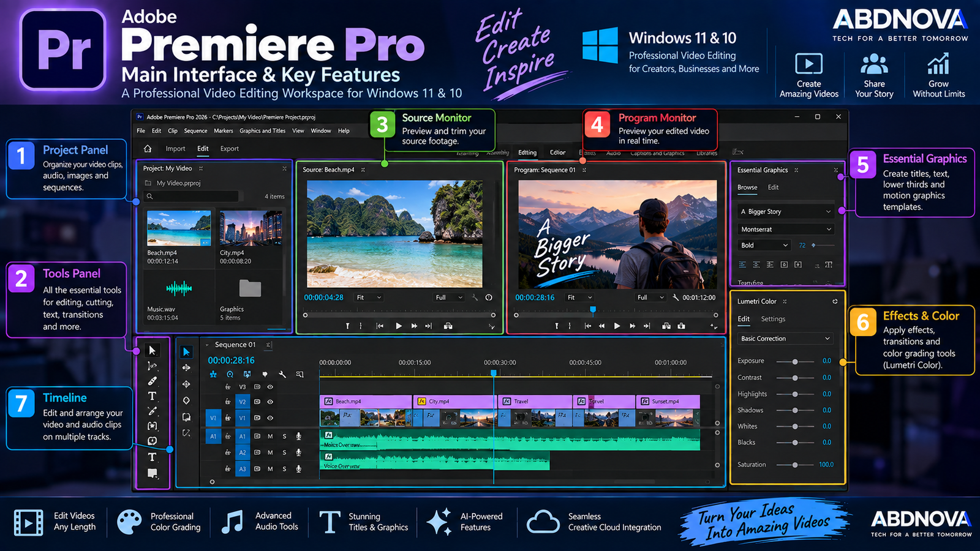Click Create Amazing Videos banner icon
This screenshot has width=980, height=551.
coord(809,64)
